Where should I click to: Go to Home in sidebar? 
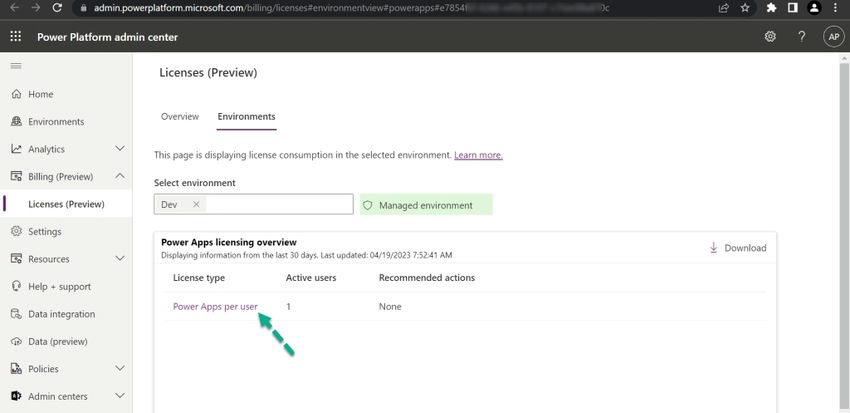[x=40, y=94]
